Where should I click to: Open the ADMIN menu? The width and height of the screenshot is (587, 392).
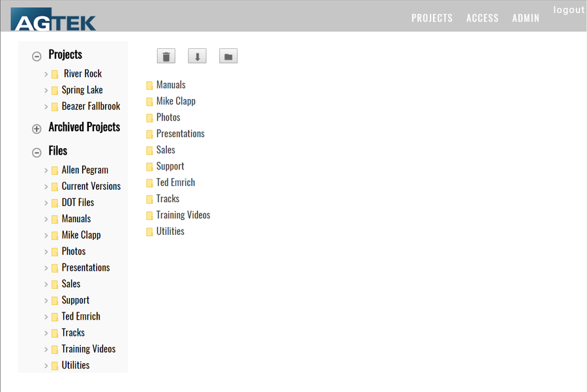[x=526, y=18]
